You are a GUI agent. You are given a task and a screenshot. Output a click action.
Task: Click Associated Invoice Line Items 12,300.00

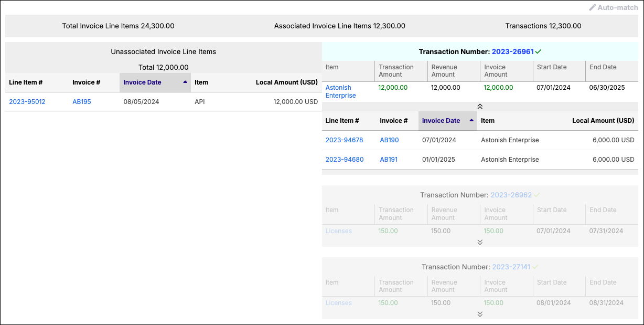point(340,26)
